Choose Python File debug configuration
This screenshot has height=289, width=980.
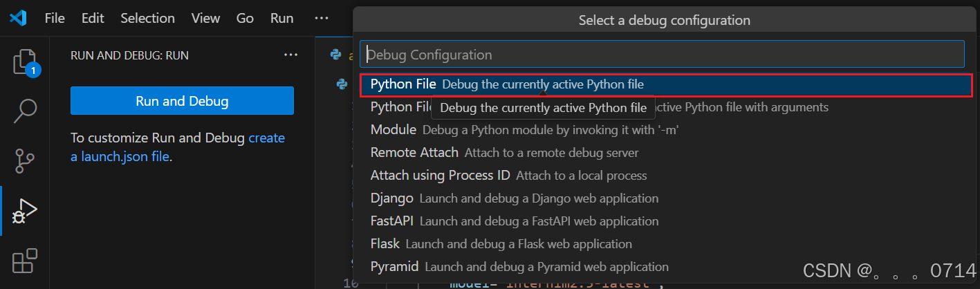(x=666, y=84)
